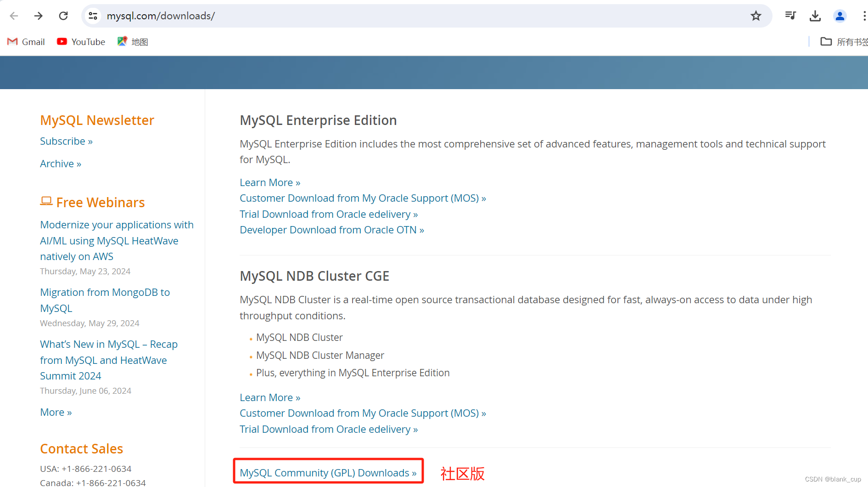Click the Thursday, May 23, 2024 date
868x487 pixels.
click(85, 271)
